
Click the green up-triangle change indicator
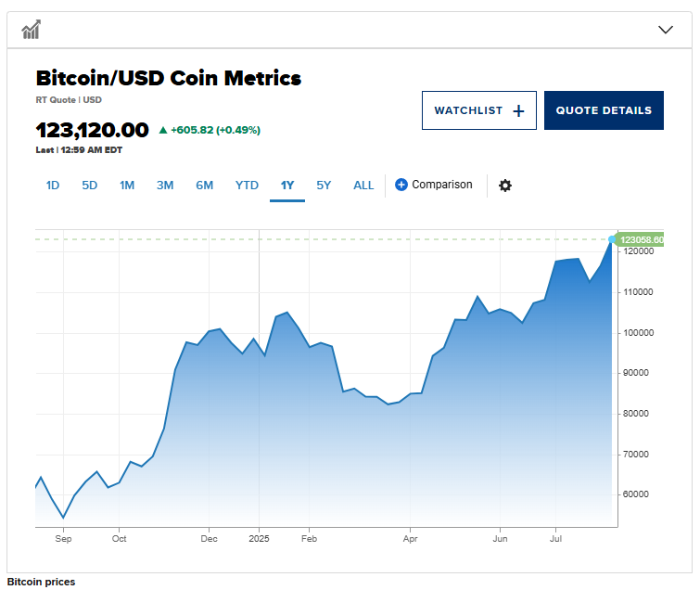163,130
